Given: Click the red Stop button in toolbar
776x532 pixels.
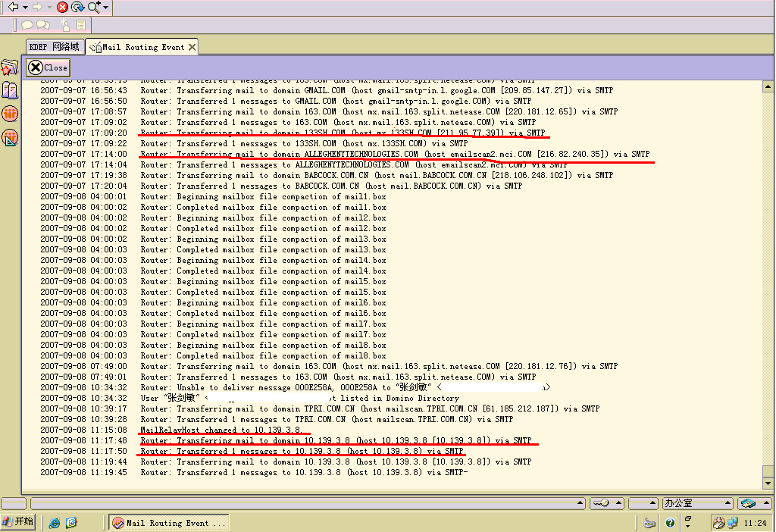Looking at the screenshot, I should click(x=62, y=7).
